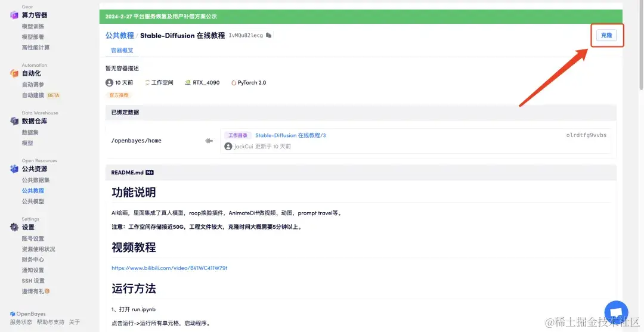Click 关于 at the bottom

pos(75,322)
